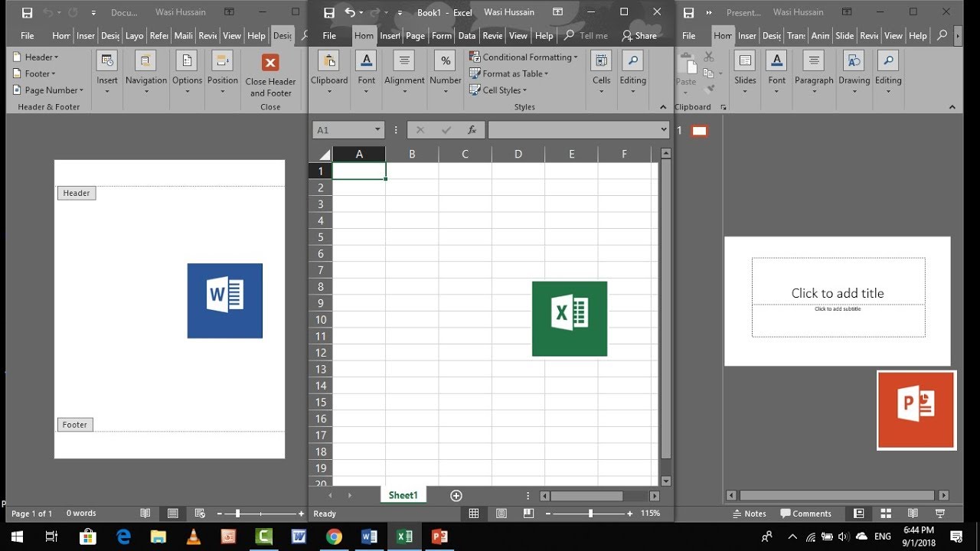Click inside the Excel formula bar
The image size is (980, 551).
tap(573, 130)
